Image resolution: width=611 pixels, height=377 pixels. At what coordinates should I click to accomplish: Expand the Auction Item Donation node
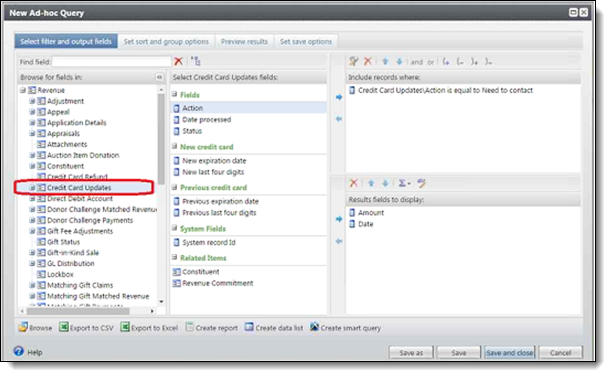coord(32,155)
